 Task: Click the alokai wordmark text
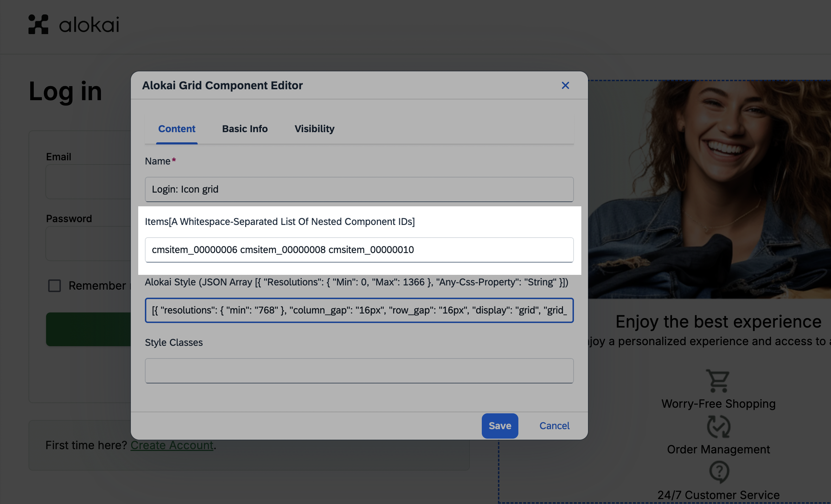(89, 25)
